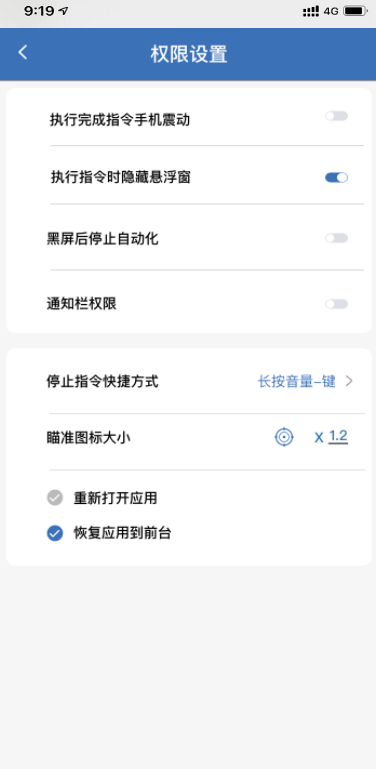Viewport: 376px width, 769px height.
Task: Tap the 权限设置 page title
Action: [x=189, y=54]
